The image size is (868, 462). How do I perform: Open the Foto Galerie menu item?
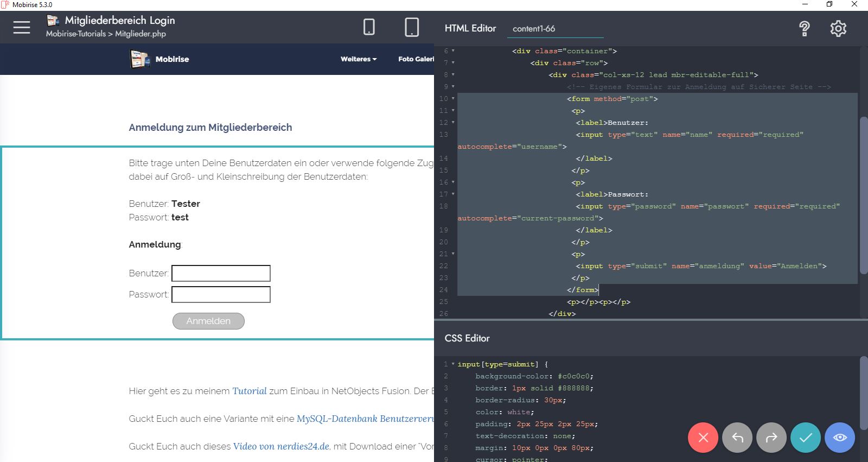[416, 59]
